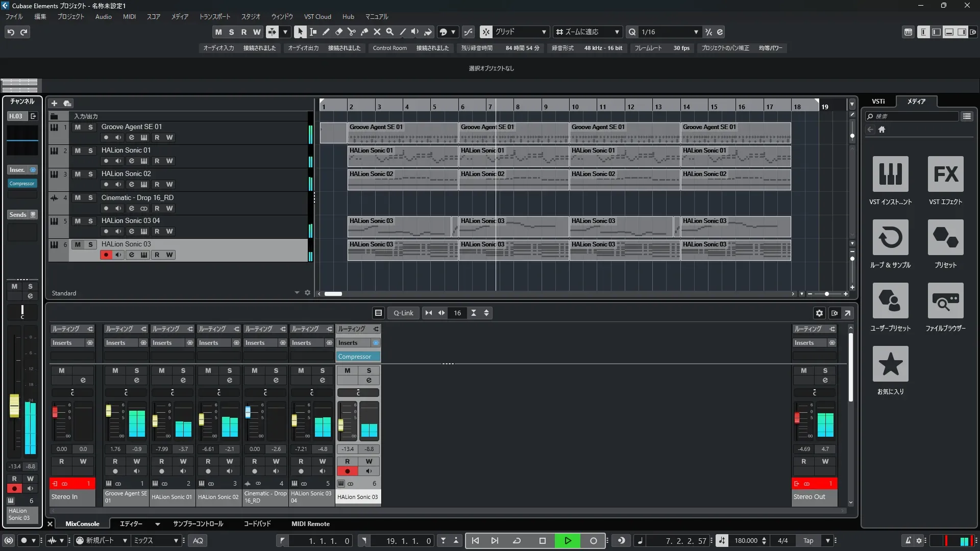Open the VST Effects (FX) tile
Screen dimensions: 980x551
pos(945,174)
